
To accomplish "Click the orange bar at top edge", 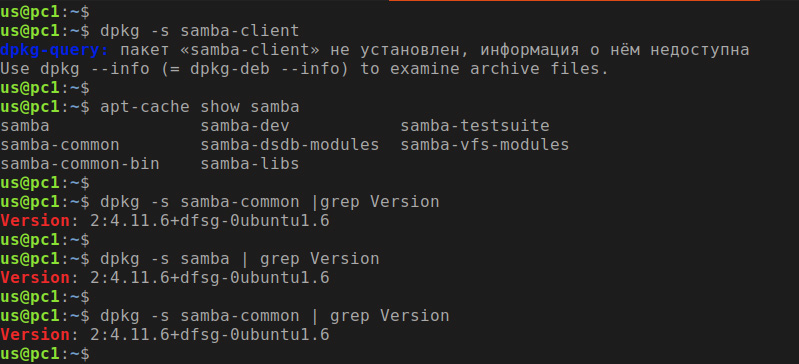I will point(574,1).
